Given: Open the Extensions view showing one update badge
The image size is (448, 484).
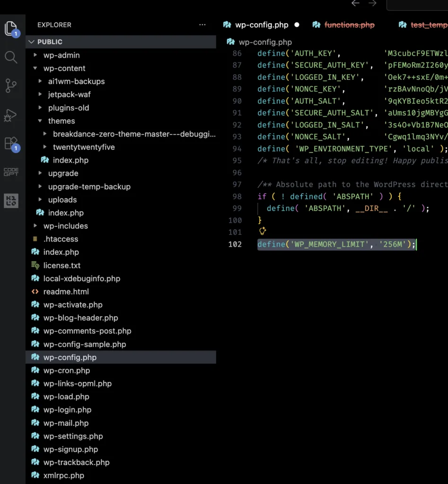Looking at the screenshot, I should click(11, 144).
